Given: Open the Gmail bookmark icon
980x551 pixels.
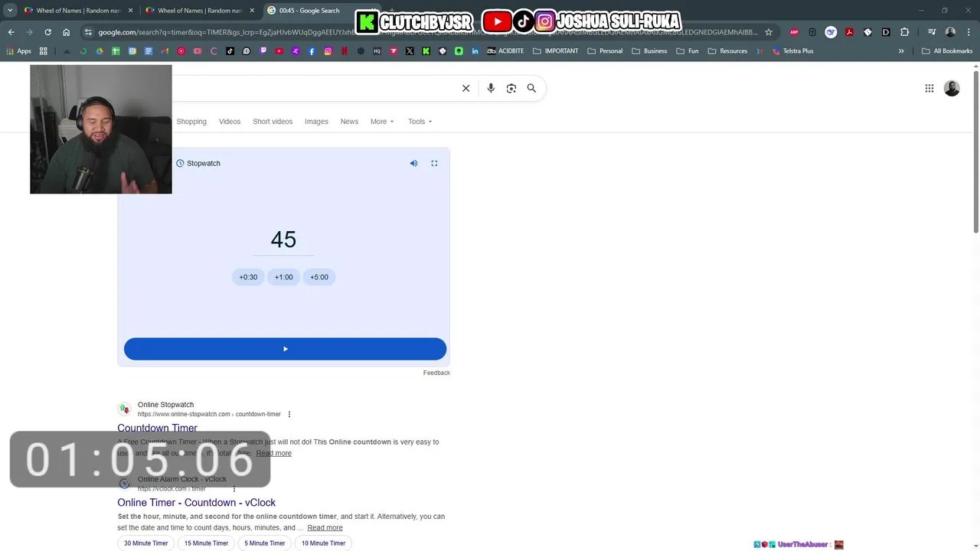Looking at the screenshot, I should [x=165, y=51].
